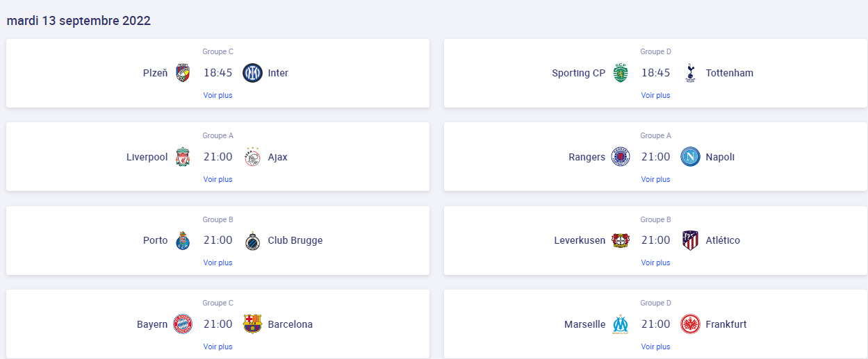Select the Atlético Madrid crest
This screenshot has width=868, height=359.
point(690,240)
